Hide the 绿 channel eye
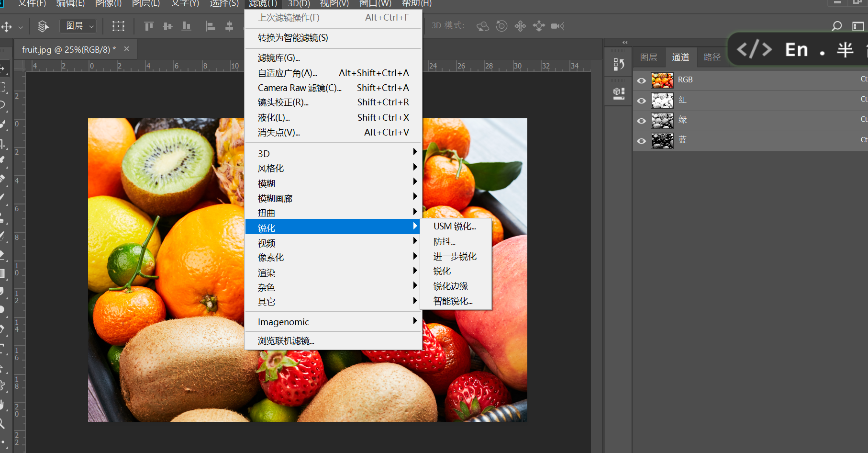This screenshot has height=453, width=868. 642,121
